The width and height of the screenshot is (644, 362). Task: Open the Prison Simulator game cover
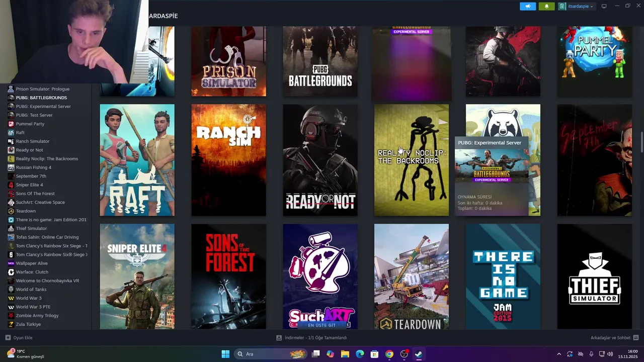coord(228,61)
